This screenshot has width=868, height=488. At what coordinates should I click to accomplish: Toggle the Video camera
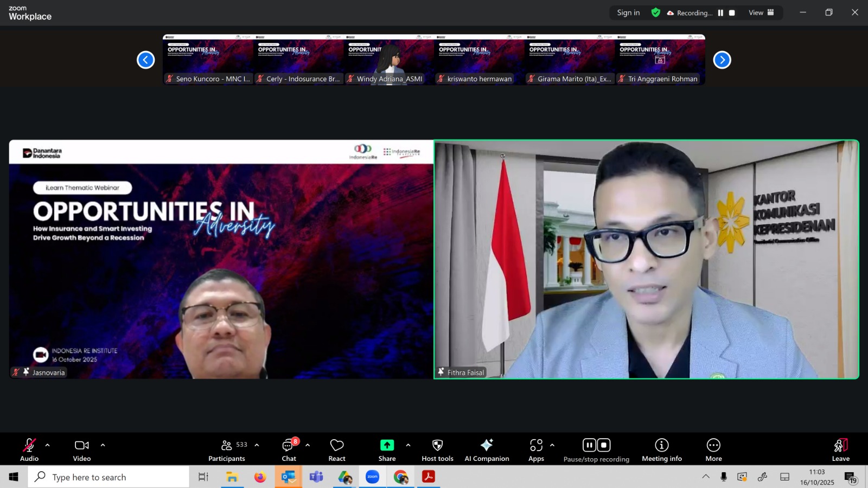point(82,450)
